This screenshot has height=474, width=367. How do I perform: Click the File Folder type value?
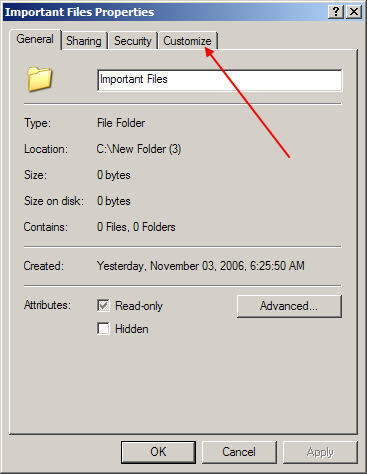[x=121, y=123]
